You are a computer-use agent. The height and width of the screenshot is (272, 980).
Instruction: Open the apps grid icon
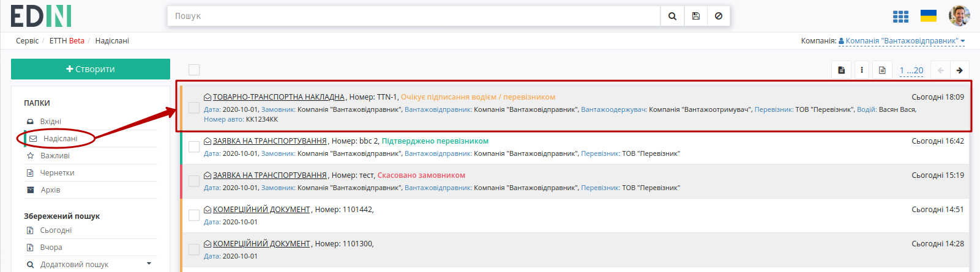[x=900, y=17]
